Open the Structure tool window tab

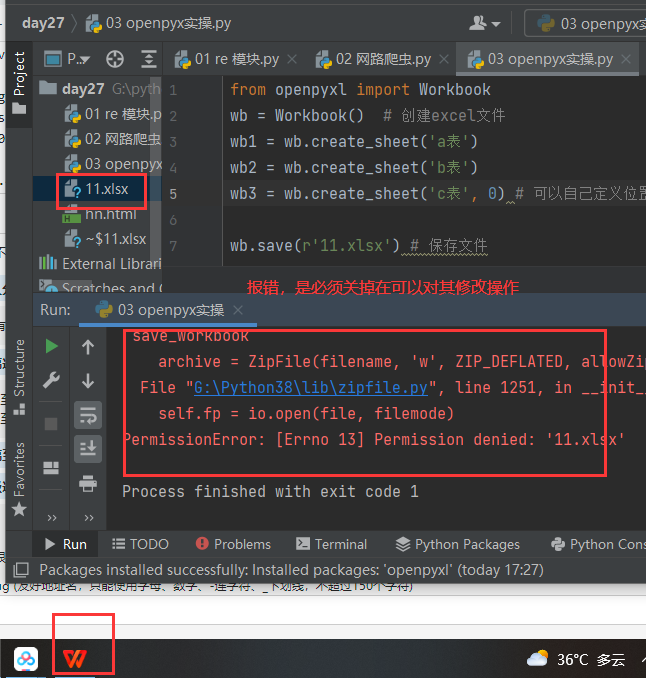tap(19, 377)
